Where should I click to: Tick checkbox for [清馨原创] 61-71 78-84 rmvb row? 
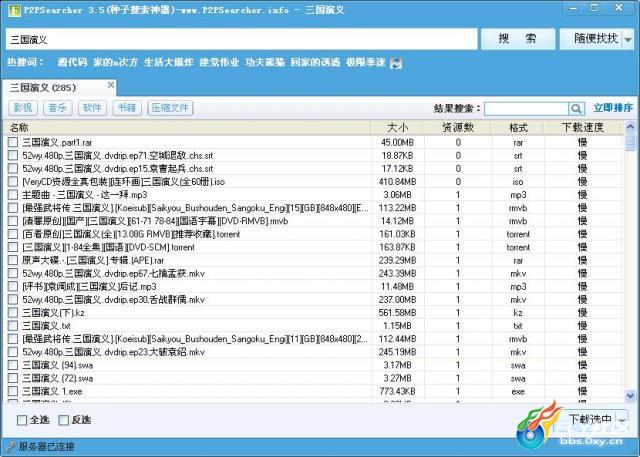click(13, 221)
